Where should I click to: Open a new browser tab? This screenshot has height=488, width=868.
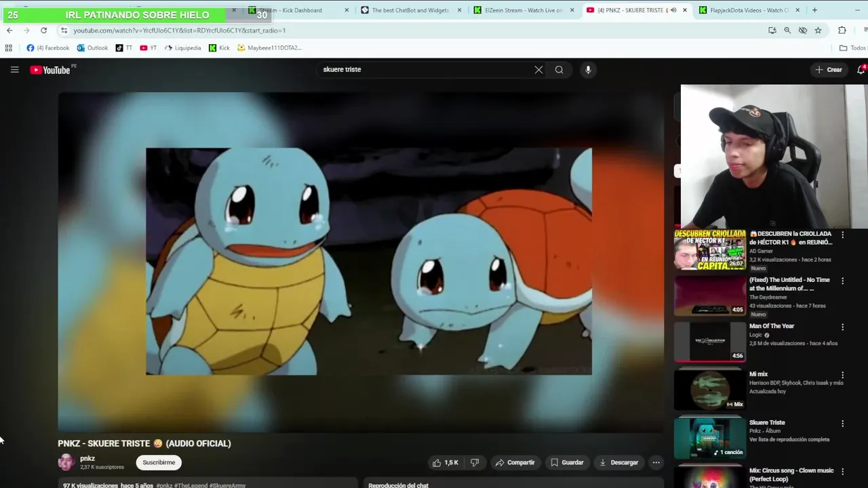point(814,10)
